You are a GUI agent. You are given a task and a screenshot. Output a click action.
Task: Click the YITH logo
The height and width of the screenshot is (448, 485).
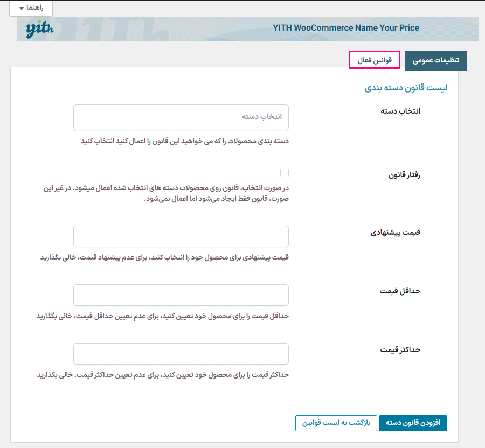pos(39,30)
